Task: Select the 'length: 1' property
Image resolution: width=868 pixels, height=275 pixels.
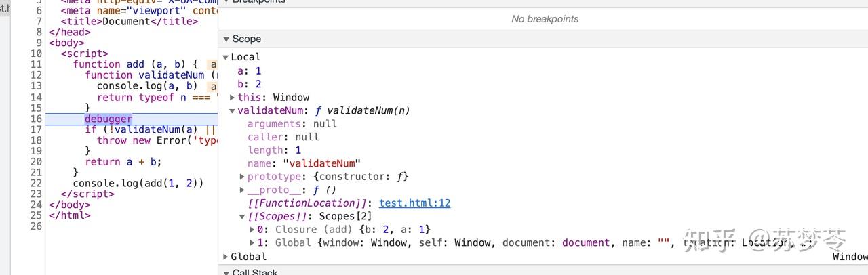Action: (x=274, y=150)
